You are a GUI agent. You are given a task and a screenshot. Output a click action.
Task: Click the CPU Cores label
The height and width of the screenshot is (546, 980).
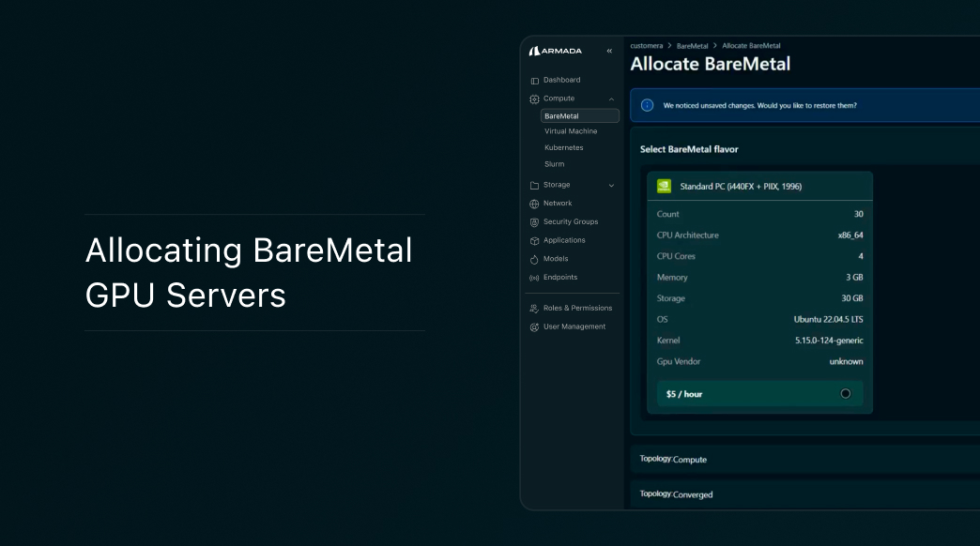(x=676, y=256)
